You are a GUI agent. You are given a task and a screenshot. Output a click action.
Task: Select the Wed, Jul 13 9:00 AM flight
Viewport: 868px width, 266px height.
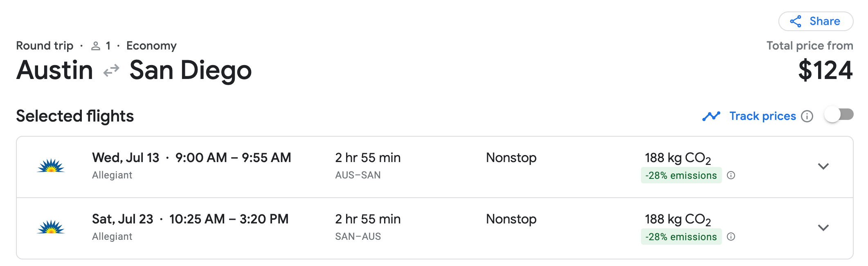191,158
